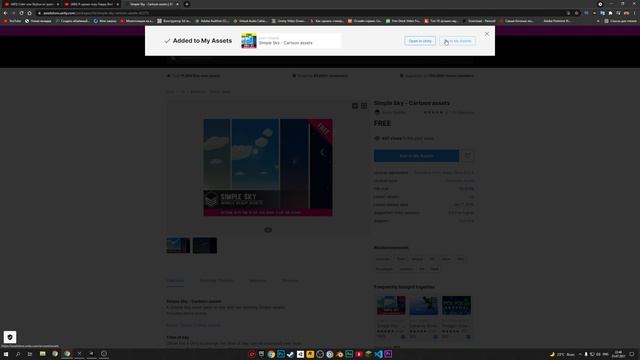
Task: Open the notification center in system tray
Action: 631,354
